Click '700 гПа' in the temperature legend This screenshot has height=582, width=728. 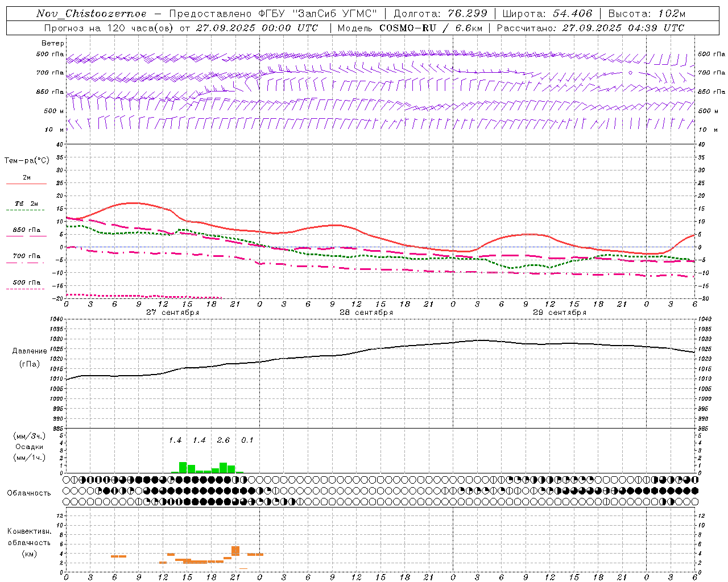[x=27, y=256]
